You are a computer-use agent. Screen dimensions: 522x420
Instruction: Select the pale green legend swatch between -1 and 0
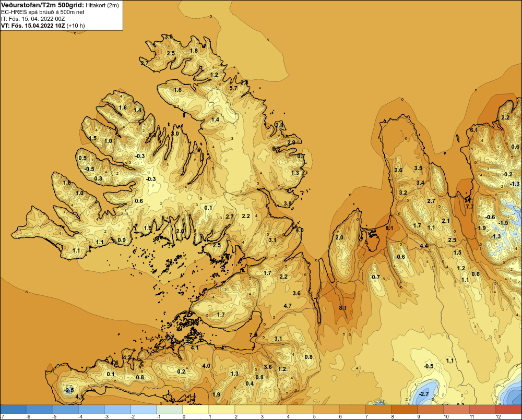[170, 409]
